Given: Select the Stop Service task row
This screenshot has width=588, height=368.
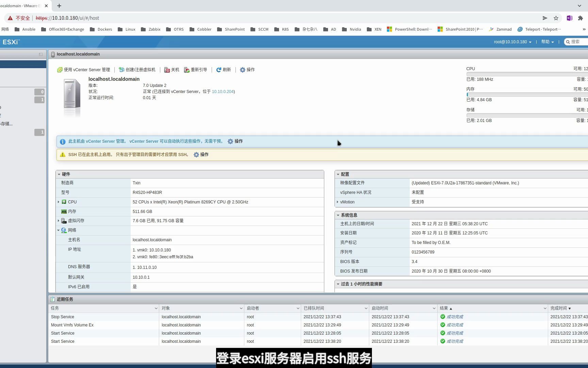Looking at the screenshot, I should 318,317.
